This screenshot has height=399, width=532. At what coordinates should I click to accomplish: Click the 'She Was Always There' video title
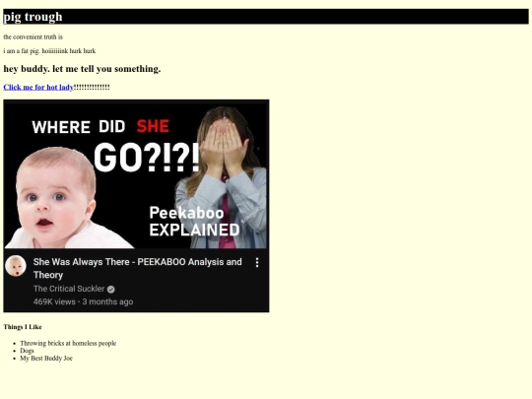point(137,268)
